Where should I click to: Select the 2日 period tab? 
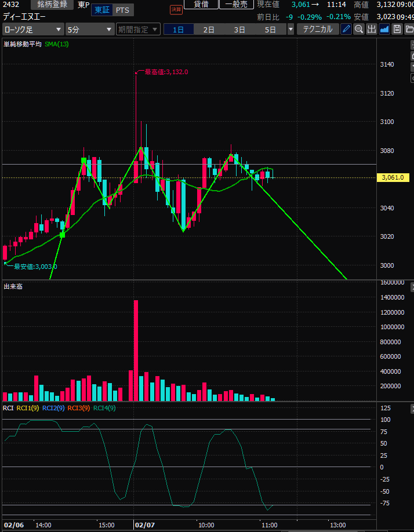[x=209, y=29]
